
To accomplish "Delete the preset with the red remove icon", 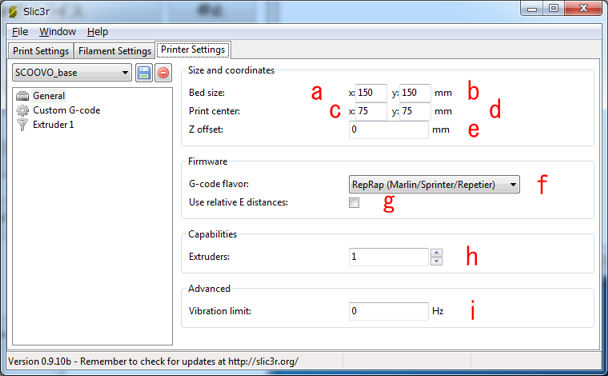I will point(163,73).
